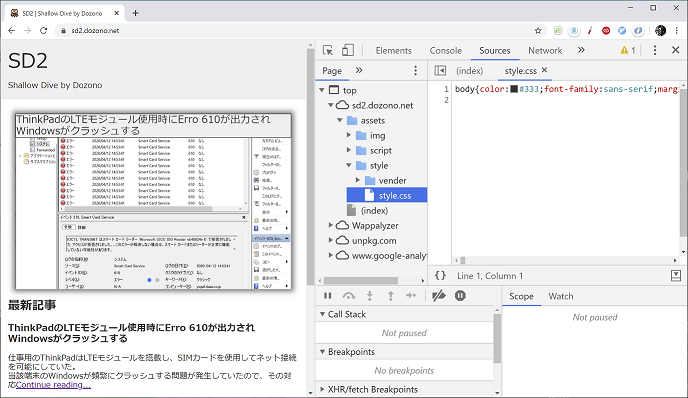
Task: Show more Sources navigator tabs chevron
Action: click(x=359, y=70)
